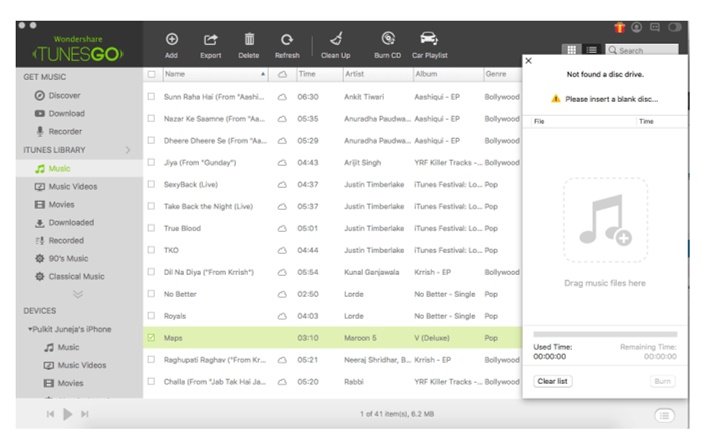Check the Dheere Dheere Se song

pos(151,140)
